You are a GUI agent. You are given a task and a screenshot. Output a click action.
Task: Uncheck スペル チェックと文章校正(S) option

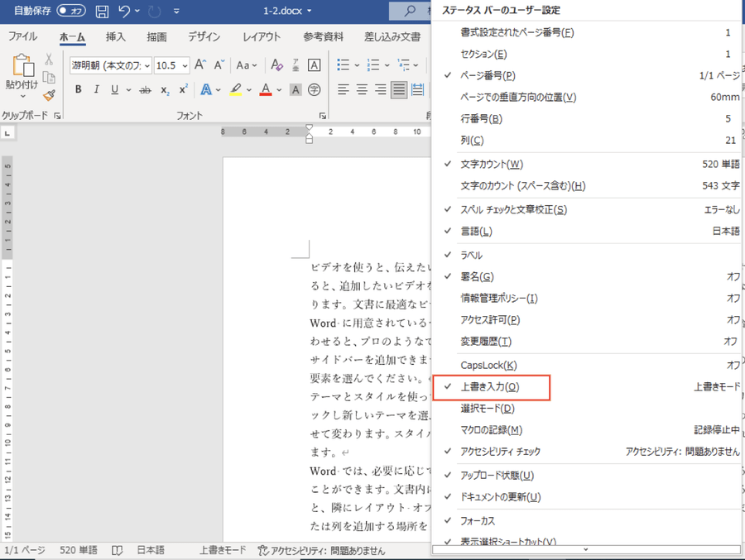[x=587, y=209]
